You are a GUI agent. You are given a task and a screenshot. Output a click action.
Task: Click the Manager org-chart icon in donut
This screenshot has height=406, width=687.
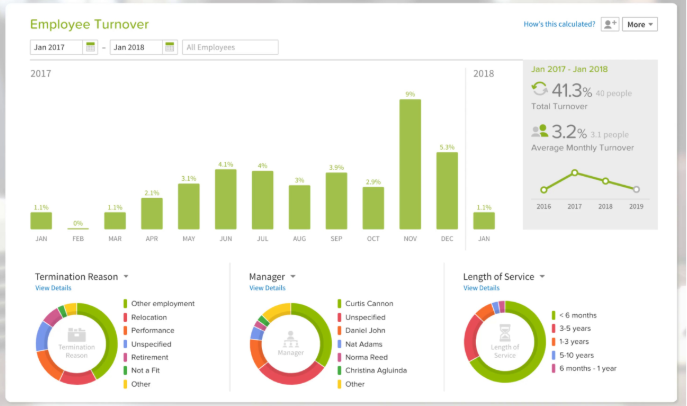coord(290,339)
